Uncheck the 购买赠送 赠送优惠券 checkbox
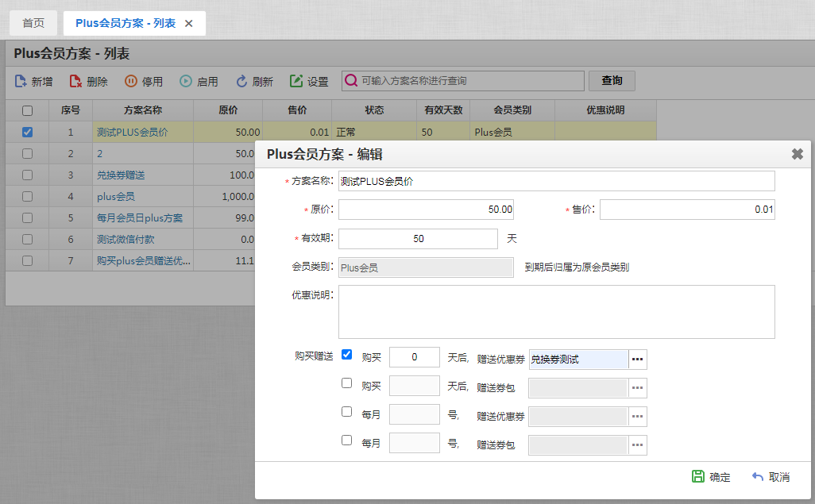 (346, 354)
